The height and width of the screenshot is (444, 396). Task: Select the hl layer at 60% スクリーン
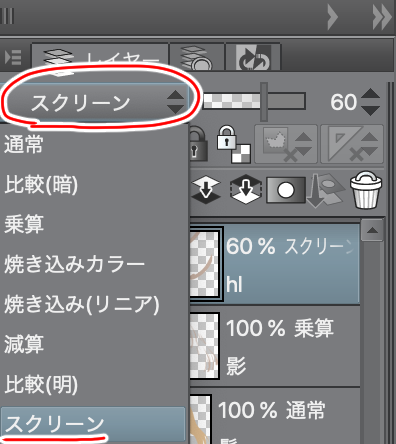pos(275,264)
